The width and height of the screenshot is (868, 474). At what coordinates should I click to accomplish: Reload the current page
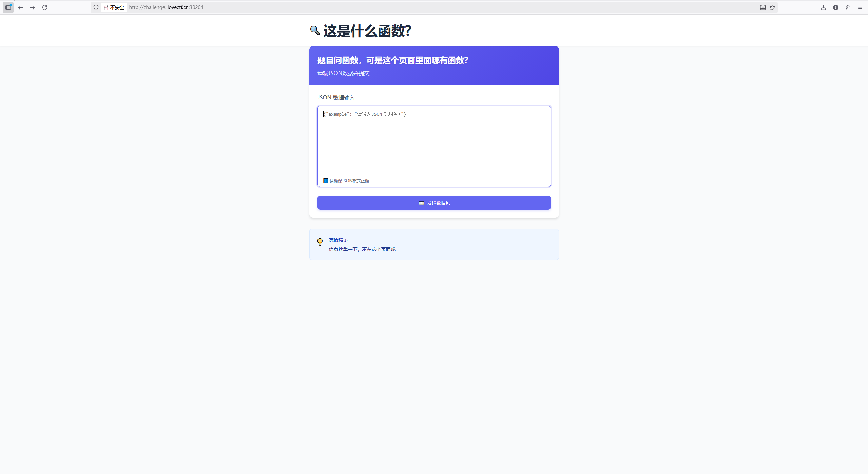[45, 7]
